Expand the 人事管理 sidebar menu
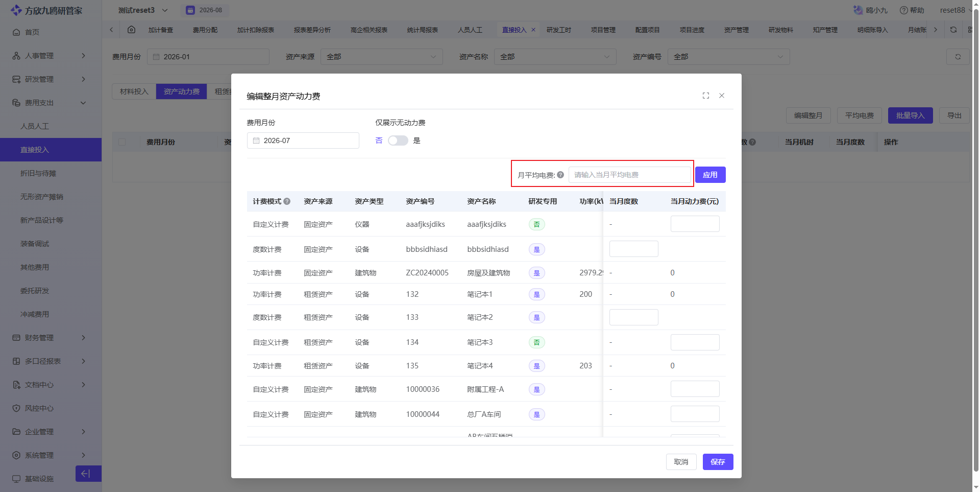 point(51,56)
